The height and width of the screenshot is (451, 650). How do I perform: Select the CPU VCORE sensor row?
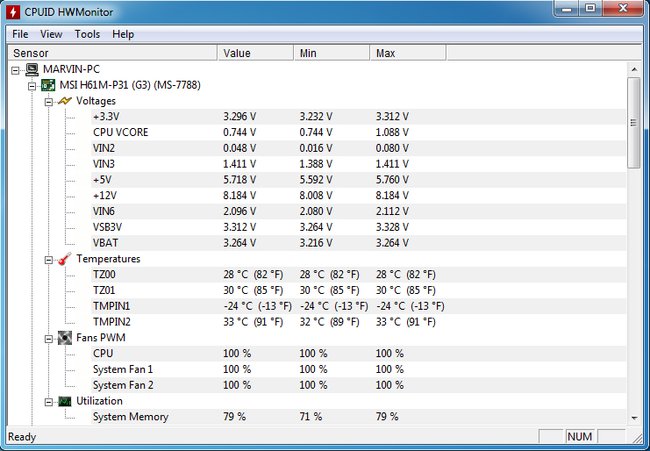pyautogui.click(x=358, y=132)
